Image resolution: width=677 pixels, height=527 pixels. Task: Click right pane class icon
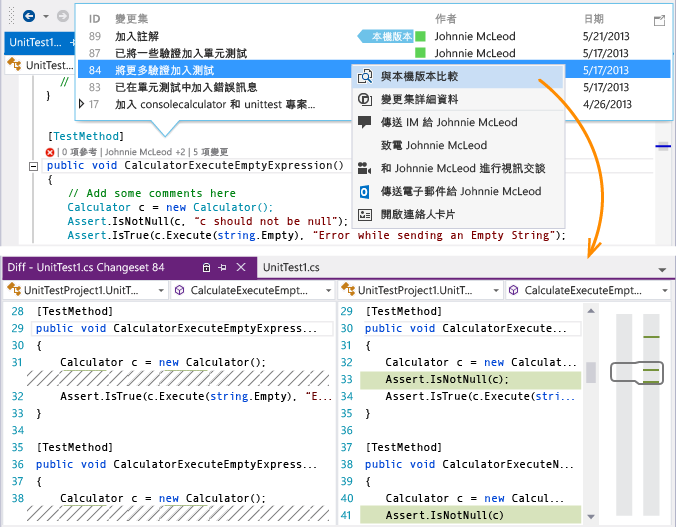348,289
